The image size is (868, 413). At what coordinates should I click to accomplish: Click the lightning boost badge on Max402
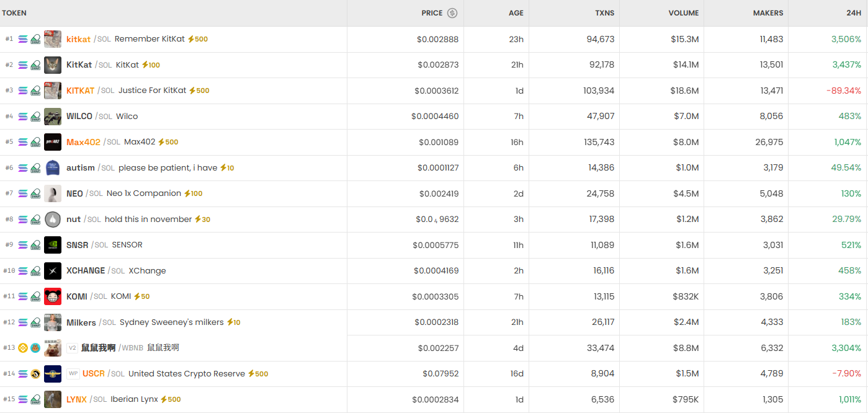pos(169,142)
